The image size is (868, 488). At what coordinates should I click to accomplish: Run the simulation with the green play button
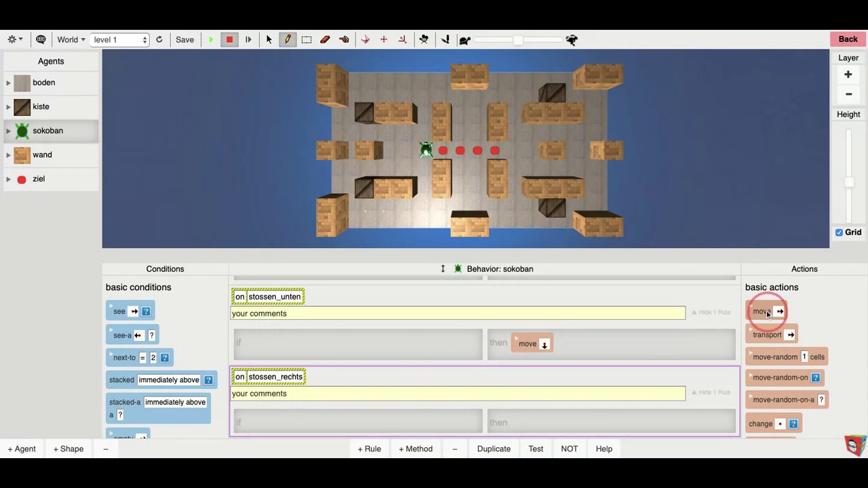210,39
